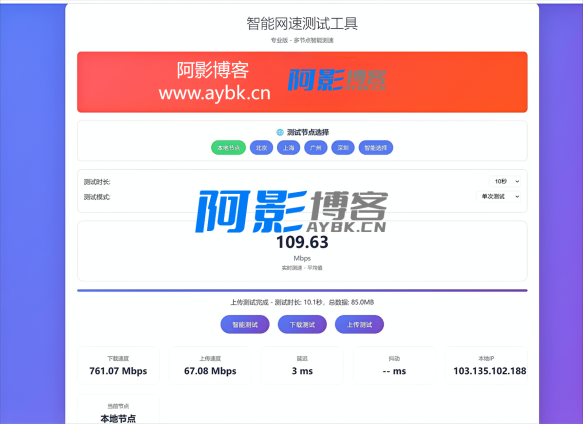Enable 智能选择 node option
583x424 pixels.
(376, 148)
